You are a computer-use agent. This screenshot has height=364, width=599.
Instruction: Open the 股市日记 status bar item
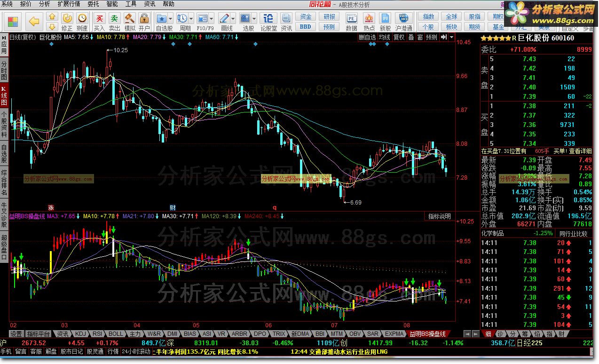(71, 351)
